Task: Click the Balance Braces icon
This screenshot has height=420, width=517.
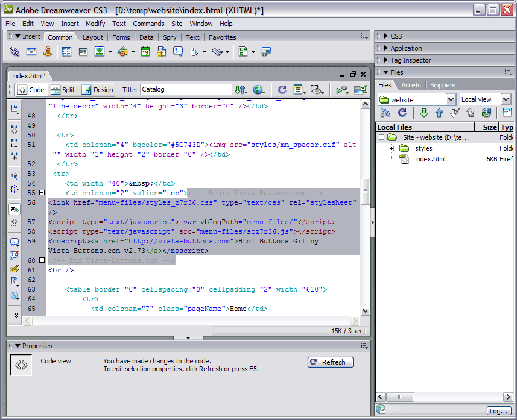Action: (x=14, y=189)
